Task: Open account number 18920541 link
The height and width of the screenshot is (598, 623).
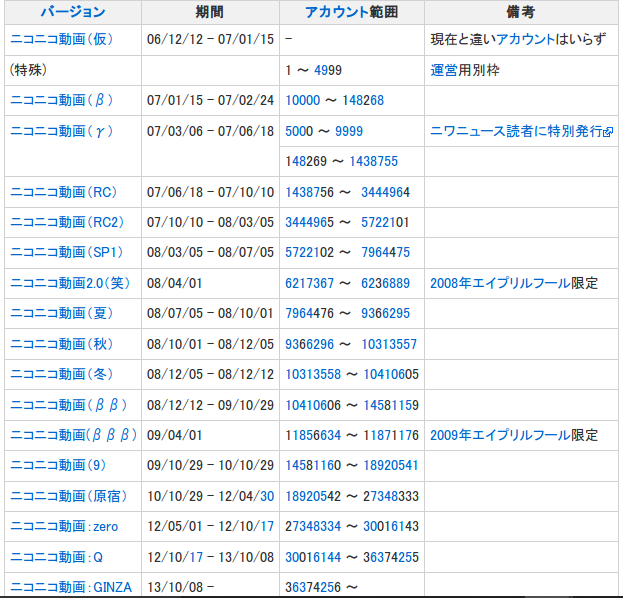Action: click(x=391, y=464)
